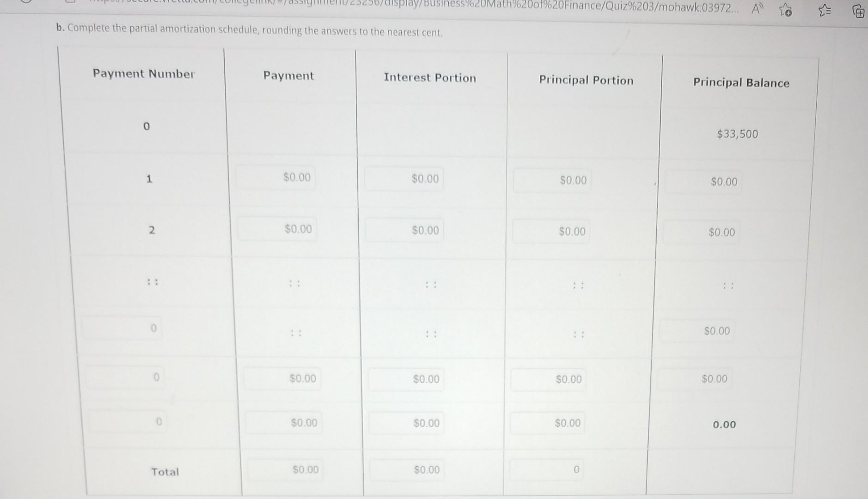
Task: Click the Interest Portion field in the Total row
Action: (x=406, y=470)
